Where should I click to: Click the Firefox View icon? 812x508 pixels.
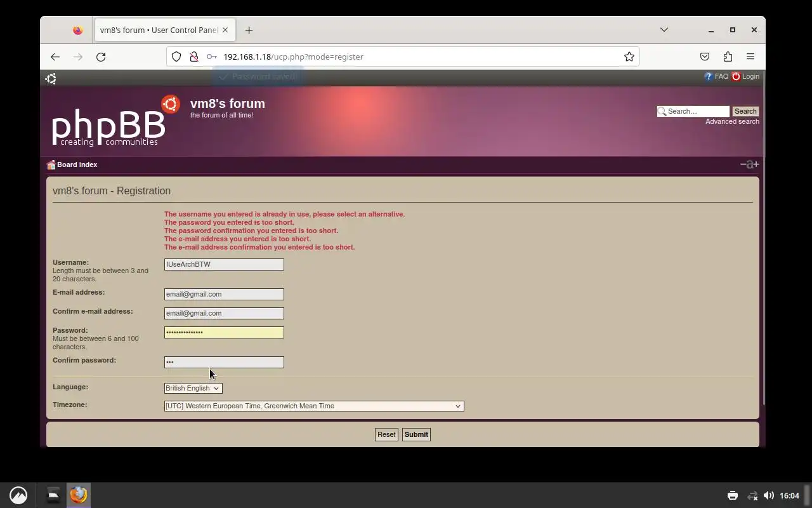[x=77, y=30]
